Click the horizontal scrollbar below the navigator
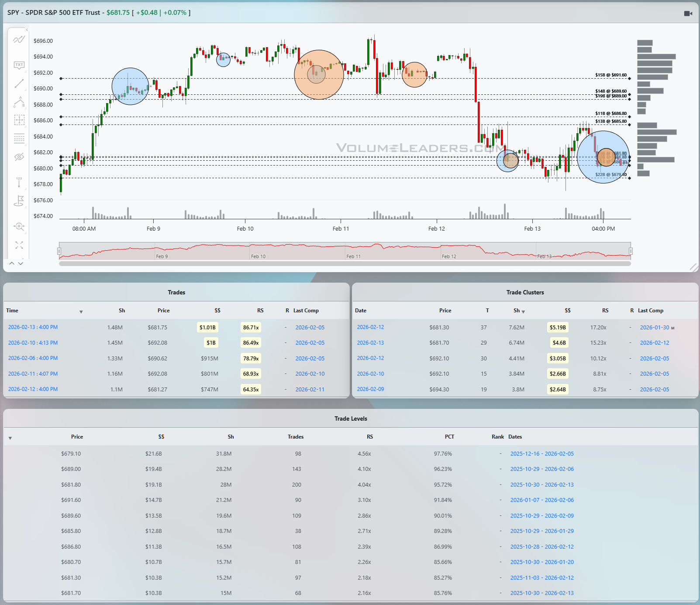The width and height of the screenshot is (700, 605). point(345,263)
